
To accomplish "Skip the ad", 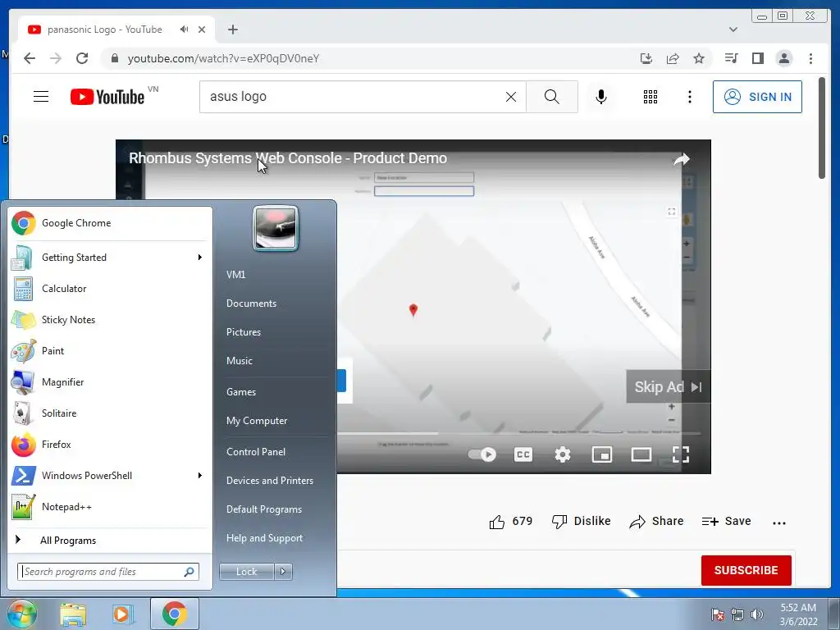I will point(668,386).
